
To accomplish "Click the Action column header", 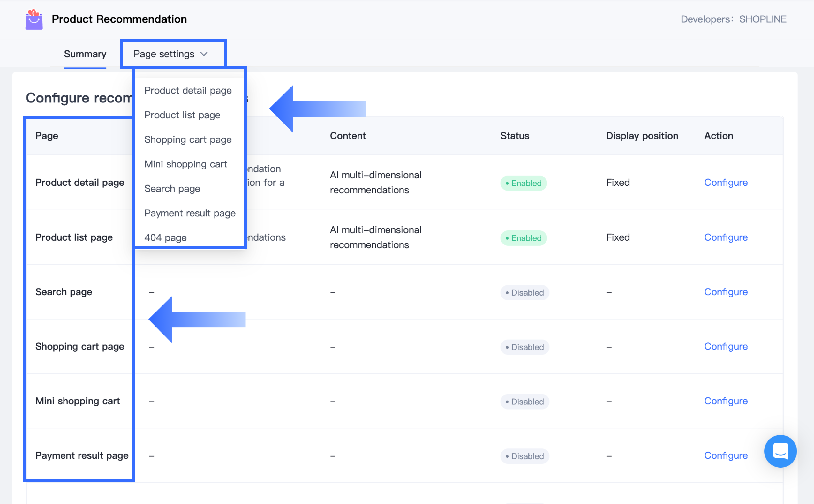I will (x=718, y=136).
